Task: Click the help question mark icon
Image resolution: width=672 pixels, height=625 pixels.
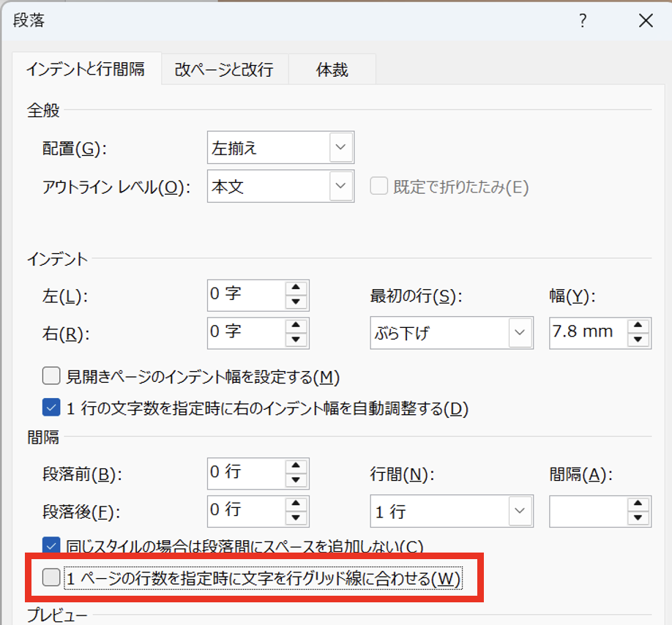Action: point(583,21)
